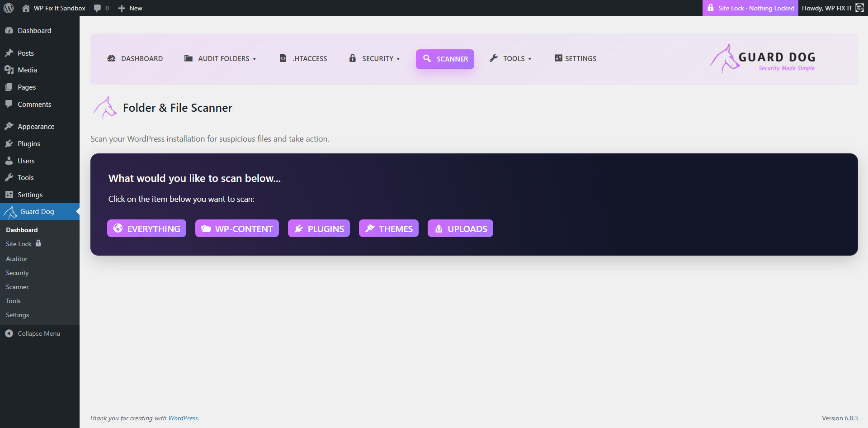Viewport: 868px width, 428px height.
Task: Click the Media icon in sidebar
Action: coord(9,70)
